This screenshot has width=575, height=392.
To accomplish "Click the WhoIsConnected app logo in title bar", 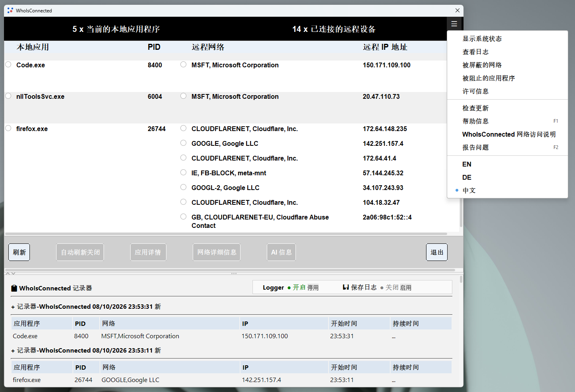I will point(10,10).
